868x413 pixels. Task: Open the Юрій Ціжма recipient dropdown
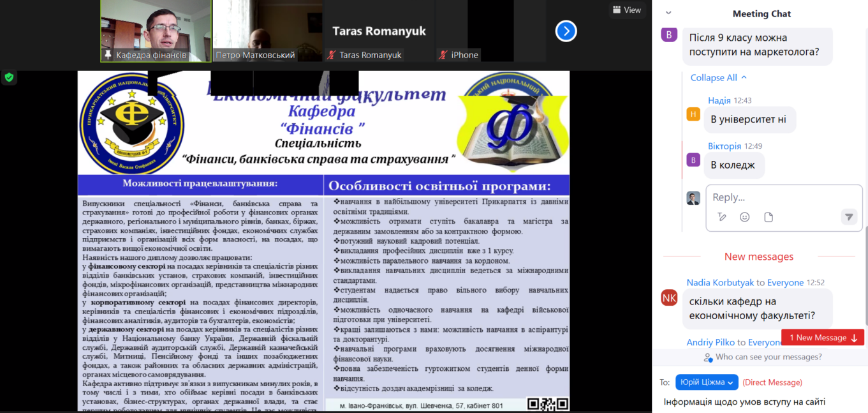[706, 382]
